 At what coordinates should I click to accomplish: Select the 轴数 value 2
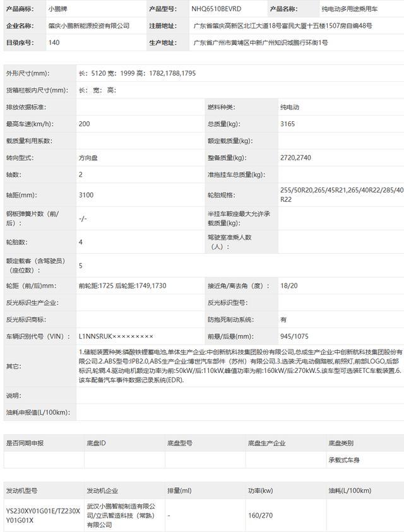click(80, 175)
